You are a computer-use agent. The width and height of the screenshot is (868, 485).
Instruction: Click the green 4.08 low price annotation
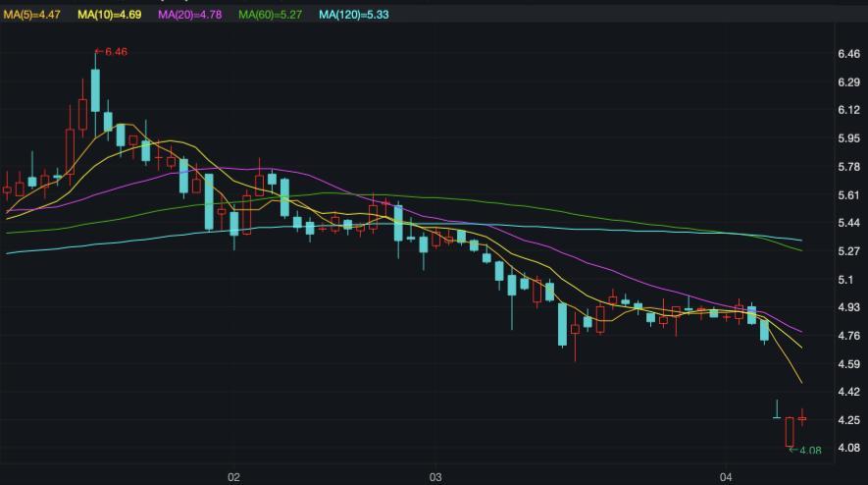pos(806,451)
